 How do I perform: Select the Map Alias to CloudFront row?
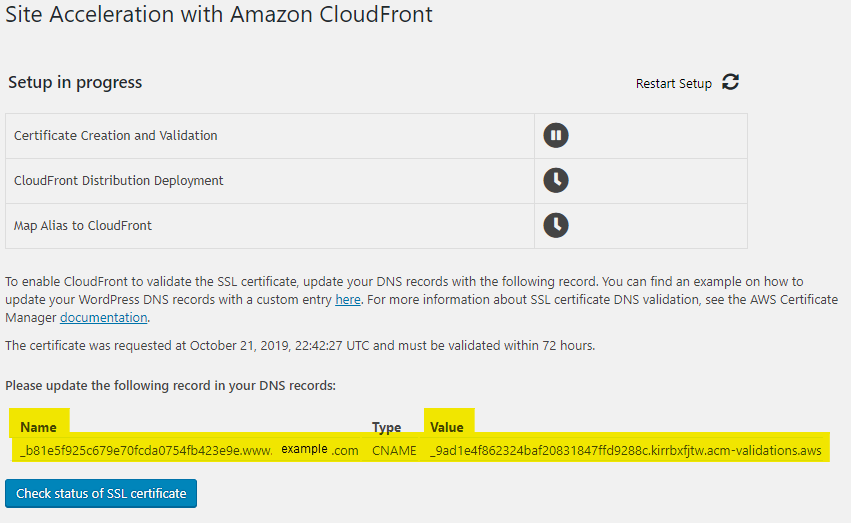pyautogui.click(x=83, y=225)
